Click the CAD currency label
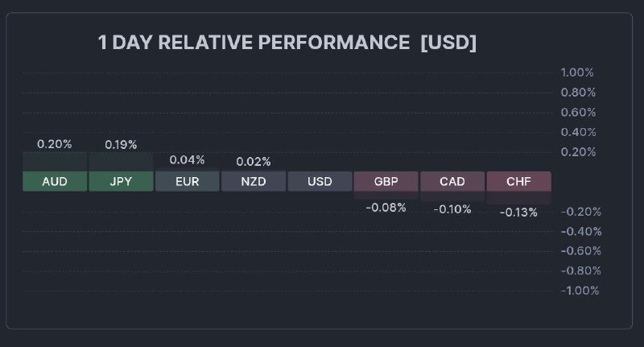Screen dimensions: 644x347 (x=452, y=181)
